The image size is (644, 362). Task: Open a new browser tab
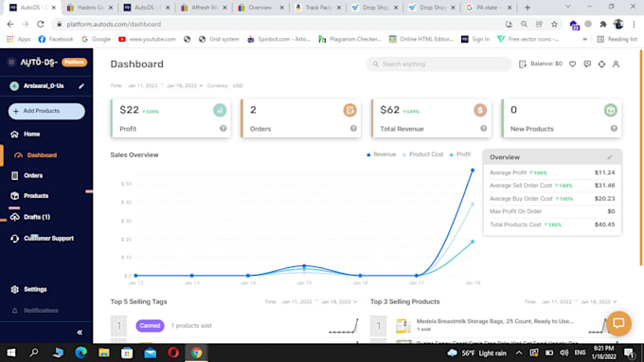pyautogui.click(x=528, y=8)
